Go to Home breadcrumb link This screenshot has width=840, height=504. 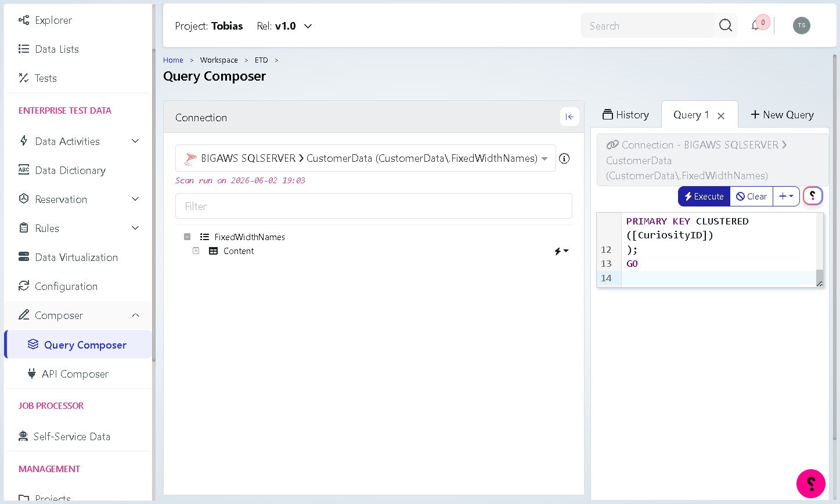tap(173, 60)
